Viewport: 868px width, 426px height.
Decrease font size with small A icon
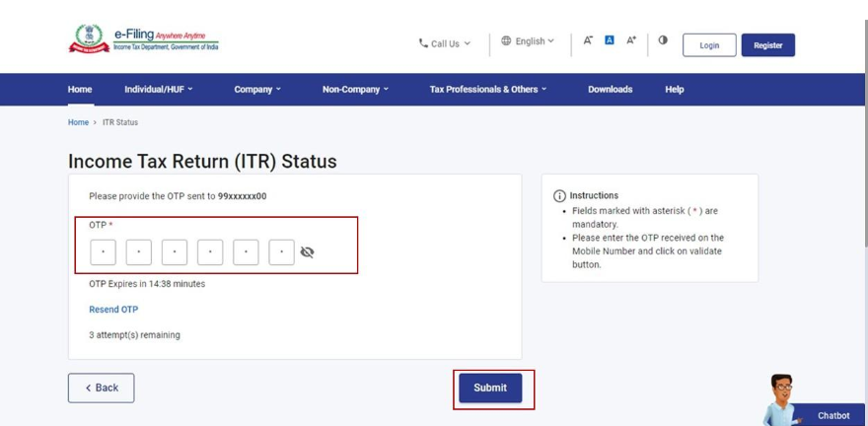coord(588,40)
